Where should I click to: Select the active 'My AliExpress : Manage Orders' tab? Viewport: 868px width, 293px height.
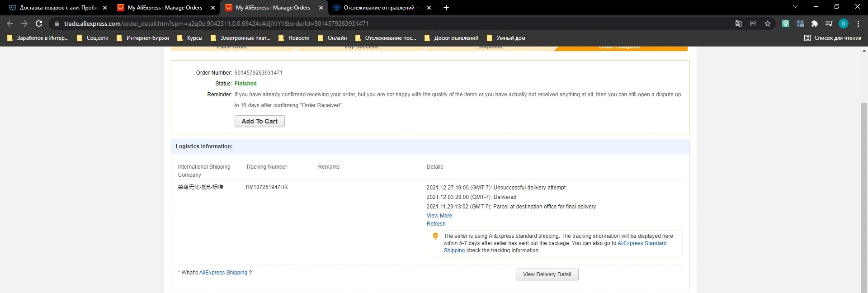(x=274, y=8)
